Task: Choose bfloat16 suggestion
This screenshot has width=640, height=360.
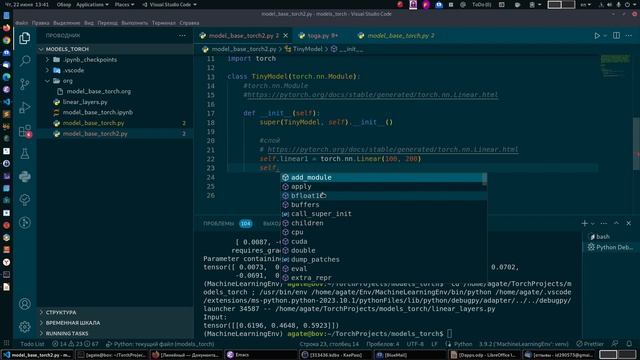Action: (x=384, y=196)
